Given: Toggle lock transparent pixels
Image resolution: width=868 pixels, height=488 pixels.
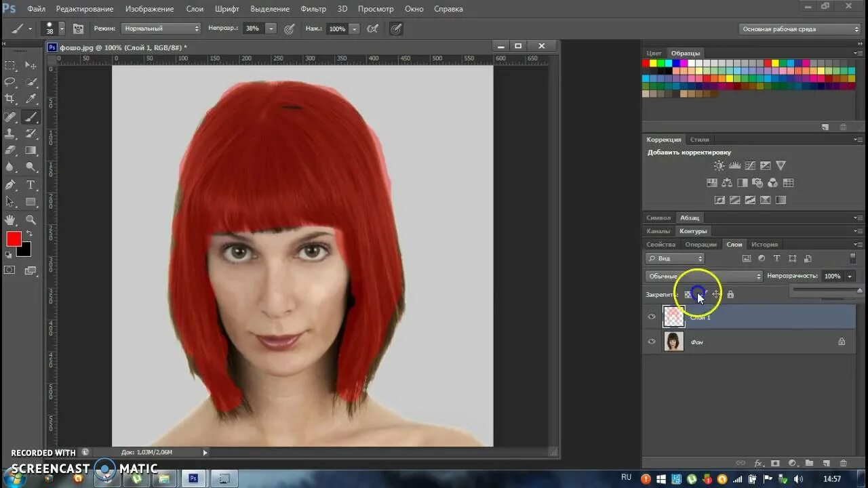Looking at the screenshot, I should point(688,294).
